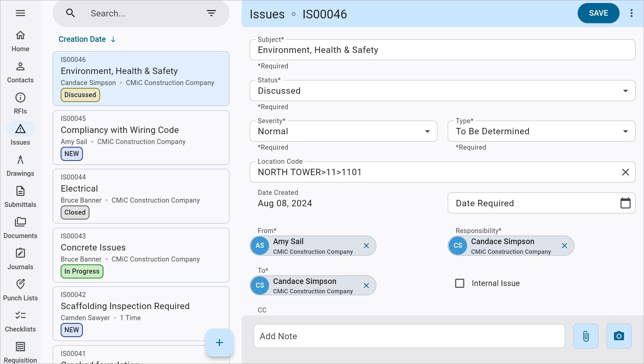This screenshot has width=644, height=364.
Task: Open Submittals section
Action: click(20, 197)
